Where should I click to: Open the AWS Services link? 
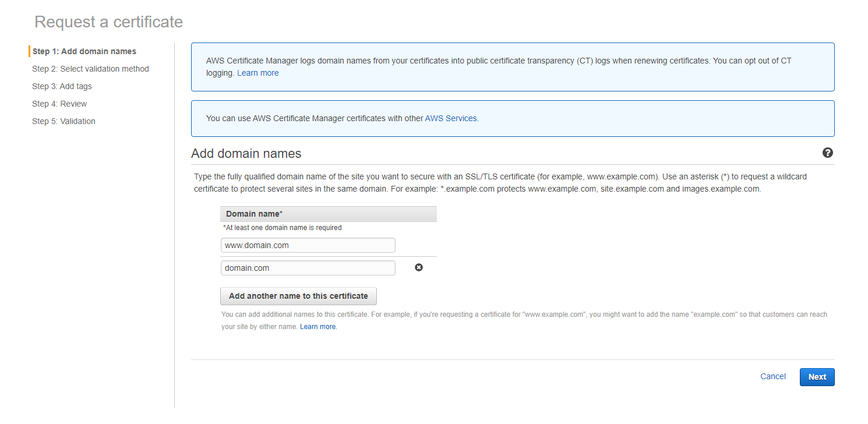coord(451,118)
